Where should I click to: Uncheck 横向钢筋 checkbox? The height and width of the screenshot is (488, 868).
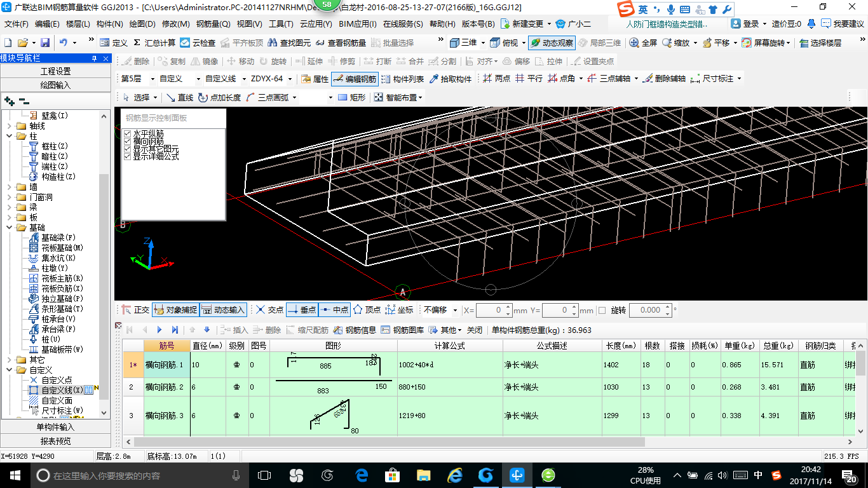(127, 141)
